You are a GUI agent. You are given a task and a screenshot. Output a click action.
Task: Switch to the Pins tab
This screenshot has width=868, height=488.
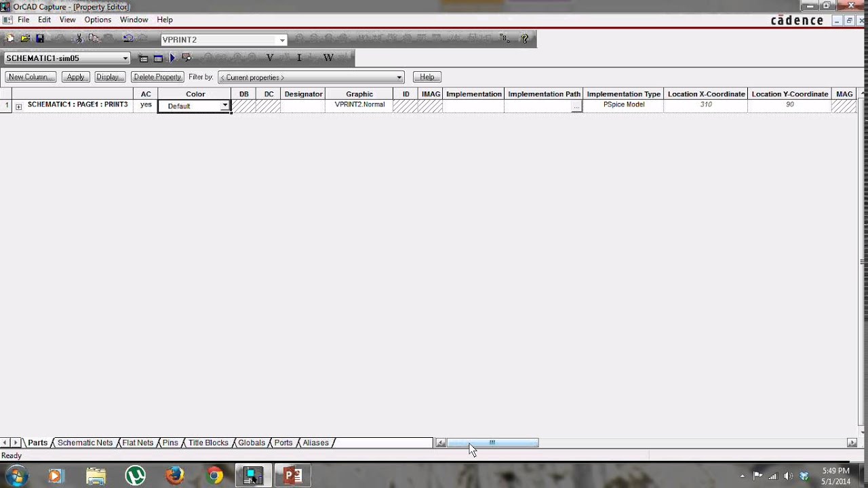tap(170, 443)
